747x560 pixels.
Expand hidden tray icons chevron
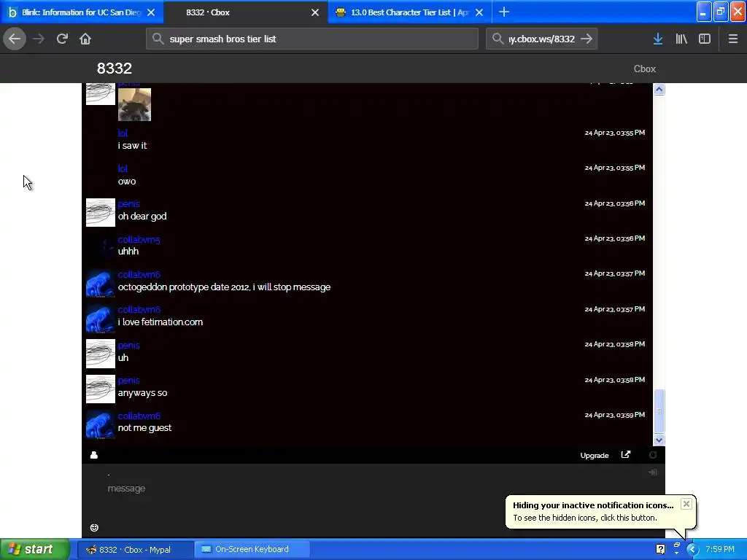(x=692, y=549)
